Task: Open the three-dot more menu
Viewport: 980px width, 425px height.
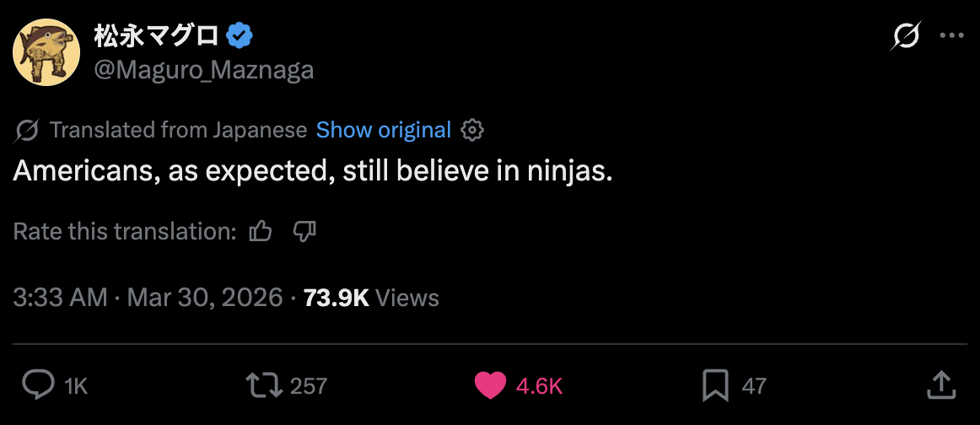Action: coord(950,36)
